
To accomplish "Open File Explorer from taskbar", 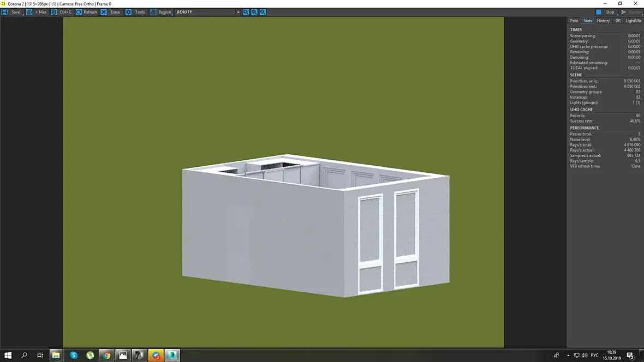I will (56, 355).
